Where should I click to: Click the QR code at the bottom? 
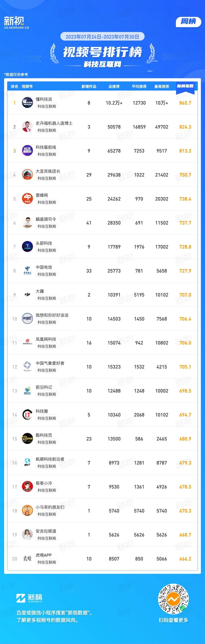(173, 599)
